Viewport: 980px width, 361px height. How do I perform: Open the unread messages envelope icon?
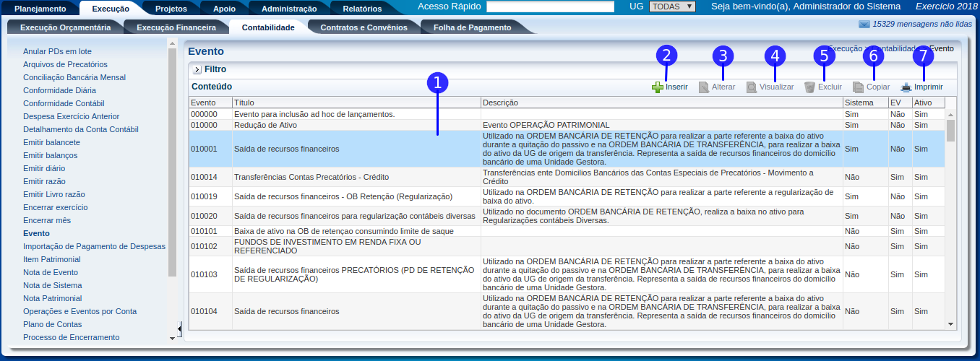coord(864,24)
